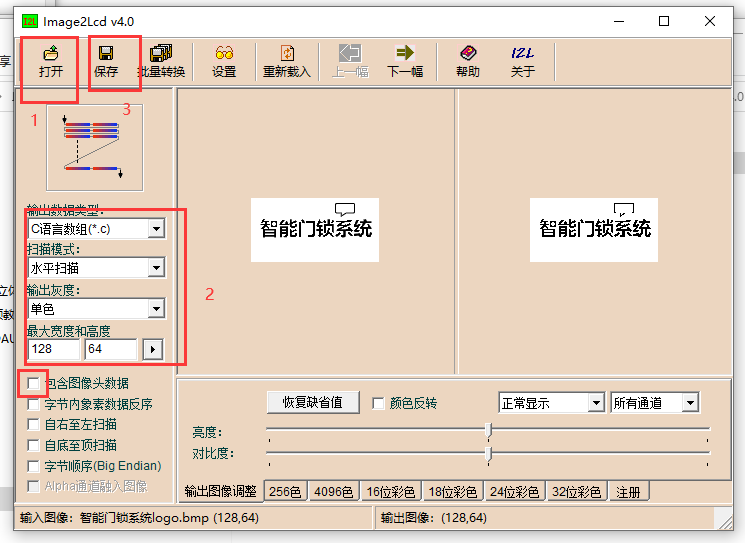Minimize the Image2Lcd window
This screenshot has width=745, height=543.
pyautogui.click(x=619, y=21)
